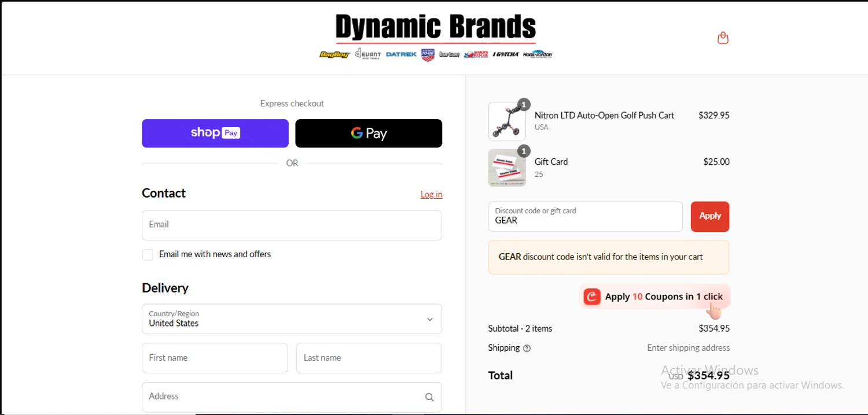Open the shopping bag cart icon

pos(723,38)
